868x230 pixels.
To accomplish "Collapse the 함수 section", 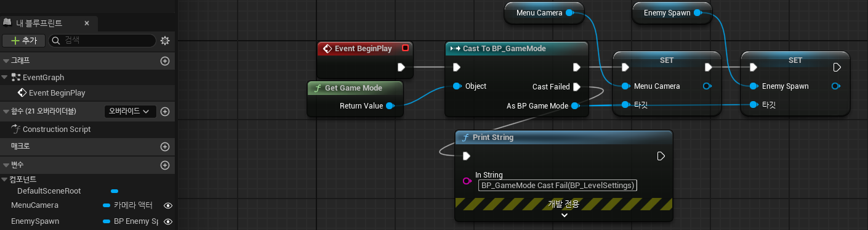I will point(6,112).
